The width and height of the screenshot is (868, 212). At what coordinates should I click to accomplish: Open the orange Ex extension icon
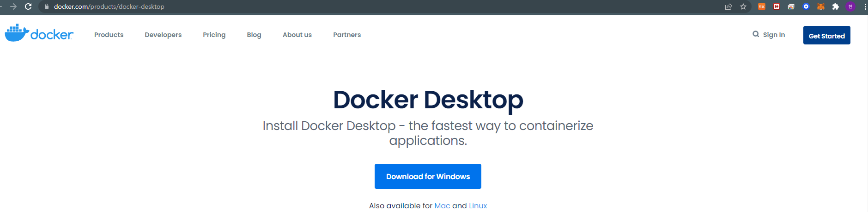click(762, 6)
